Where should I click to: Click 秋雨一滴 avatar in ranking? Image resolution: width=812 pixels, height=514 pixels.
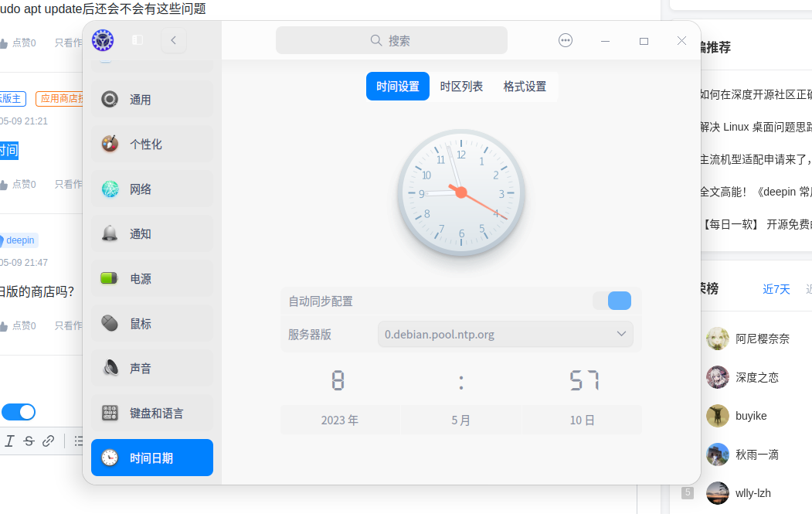tap(718, 454)
